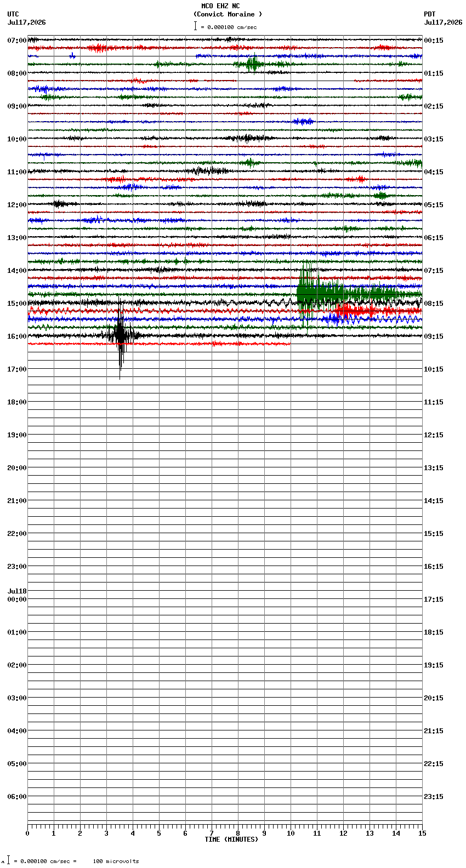Select the right date 'Jul17,2026' under PDT
The width and height of the screenshot is (466, 868).
click(443, 22)
